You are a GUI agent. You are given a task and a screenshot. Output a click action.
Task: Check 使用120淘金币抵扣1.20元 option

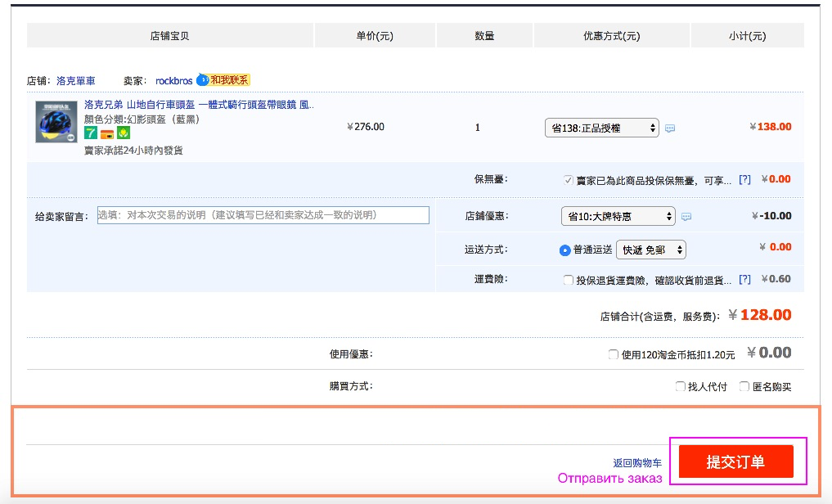(614, 354)
